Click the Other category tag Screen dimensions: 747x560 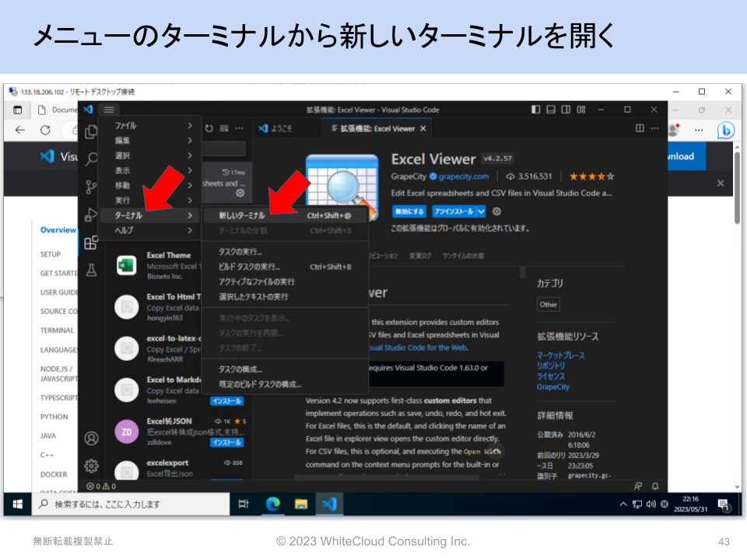click(549, 305)
